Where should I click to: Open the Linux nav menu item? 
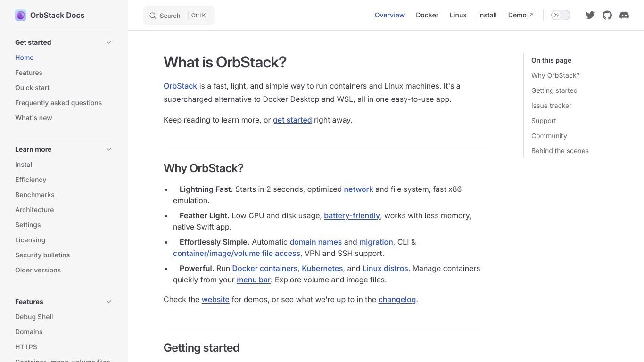pyautogui.click(x=458, y=15)
